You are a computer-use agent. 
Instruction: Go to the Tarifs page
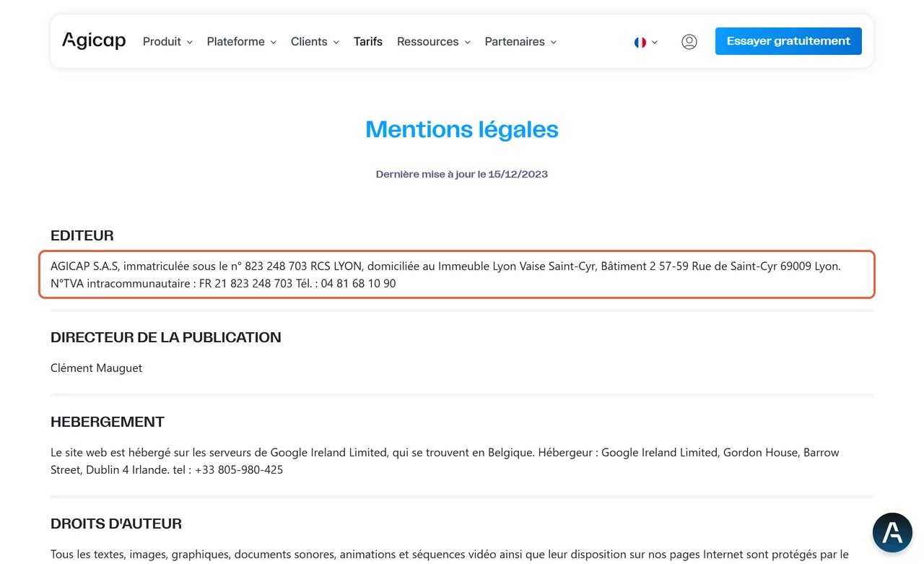coord(368,42)
